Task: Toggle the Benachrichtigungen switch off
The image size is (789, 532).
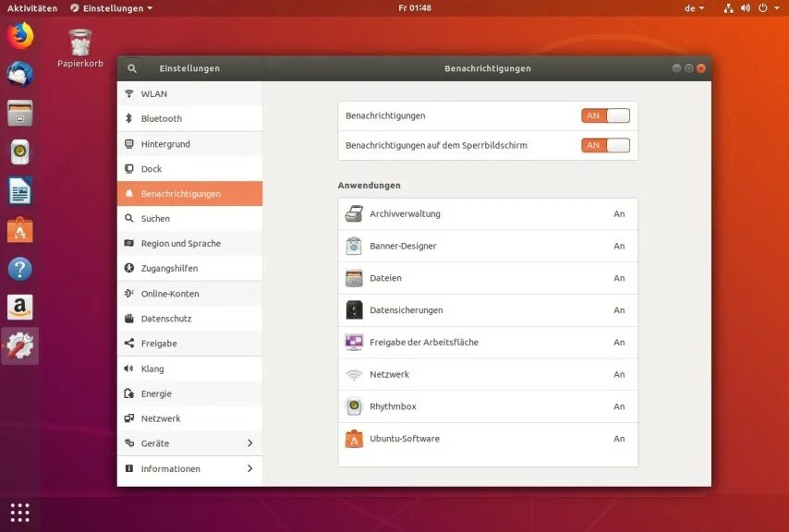Action: click(605, 115)
